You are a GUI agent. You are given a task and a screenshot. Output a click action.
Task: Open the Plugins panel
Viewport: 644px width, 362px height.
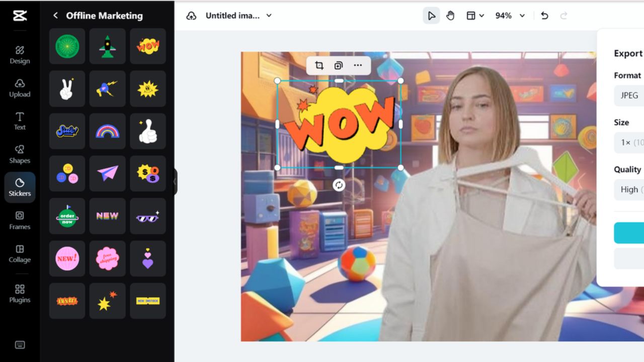[x=20, y=293]
